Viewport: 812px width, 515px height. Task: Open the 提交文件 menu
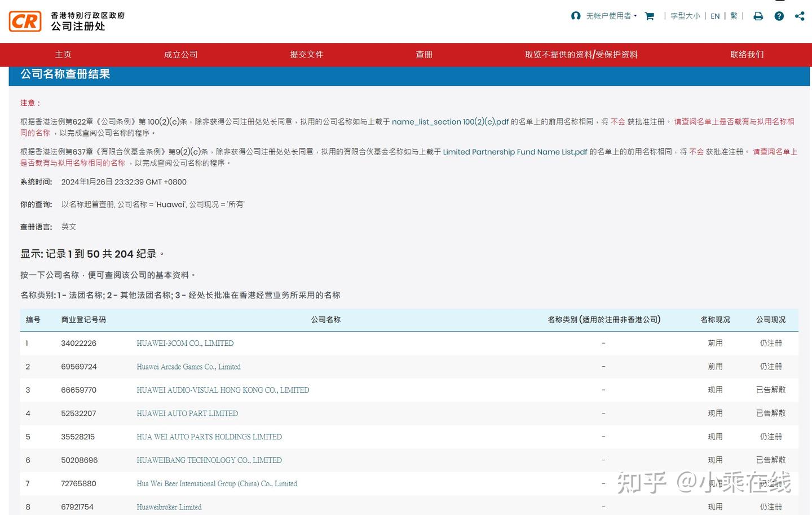point(307,54)
